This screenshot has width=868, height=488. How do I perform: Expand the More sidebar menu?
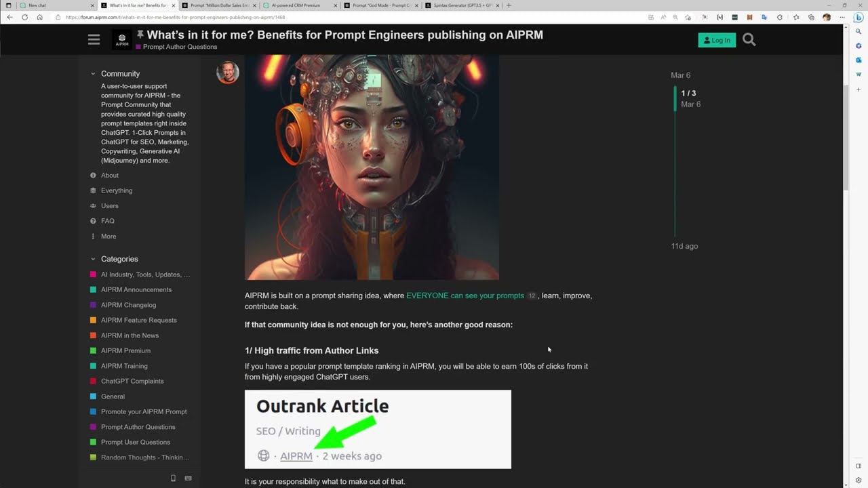[x=108, y=237]
